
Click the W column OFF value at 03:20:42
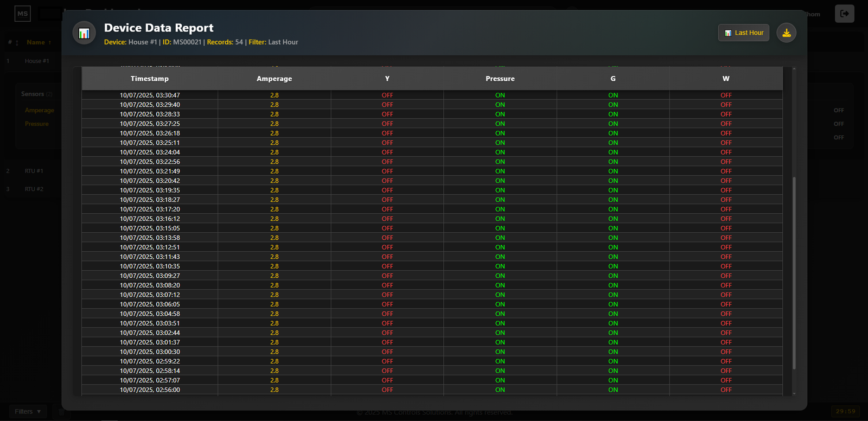click(726, 181)
